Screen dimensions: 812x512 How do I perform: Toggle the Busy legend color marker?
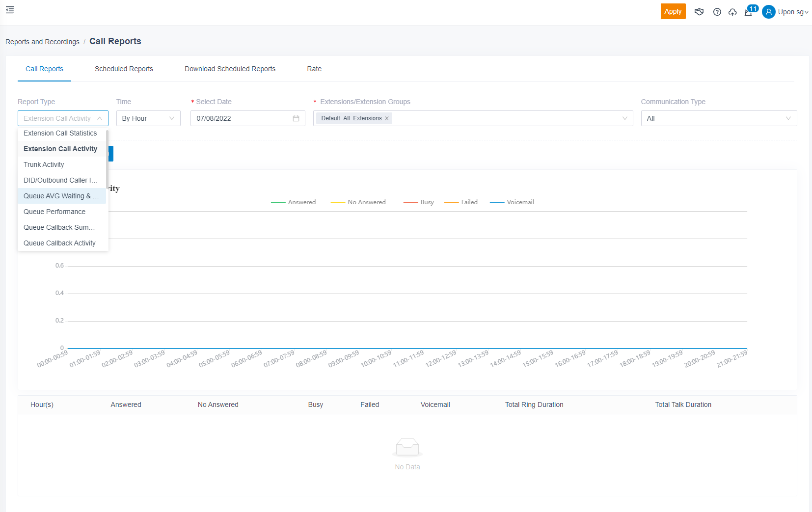(410, 202)
